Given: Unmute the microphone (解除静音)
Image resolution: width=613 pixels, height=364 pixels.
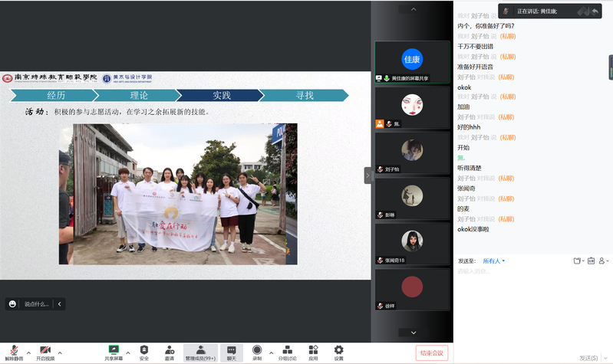Looking at the screenshot, I should [x=14, y=352].
